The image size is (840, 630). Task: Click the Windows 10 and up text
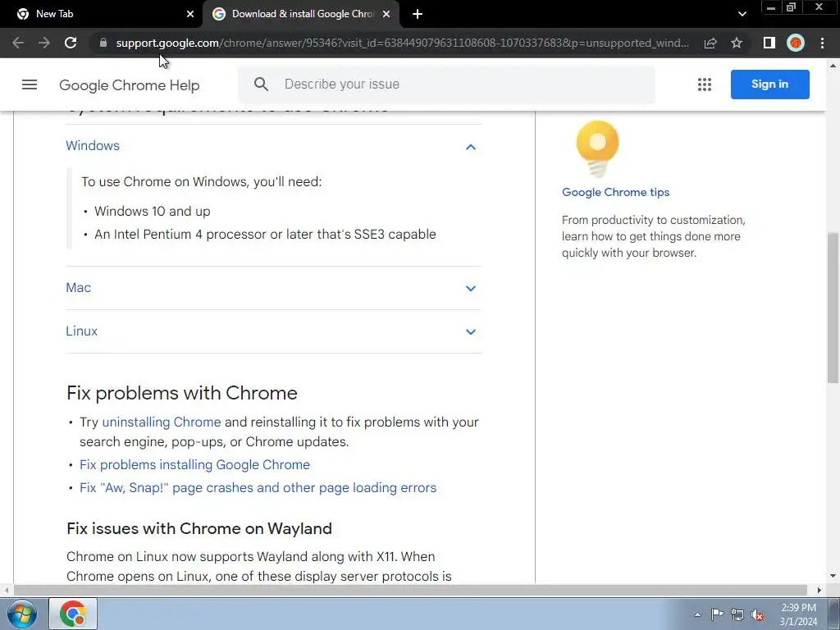click(x=152, y=211)
